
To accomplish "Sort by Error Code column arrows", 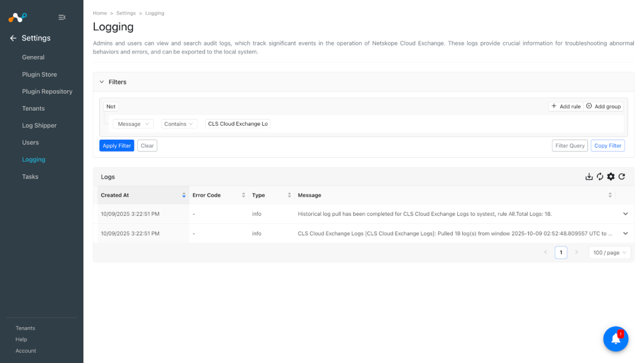I will pos(243,196).
